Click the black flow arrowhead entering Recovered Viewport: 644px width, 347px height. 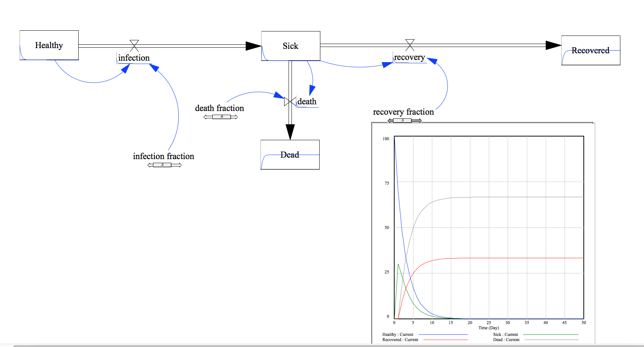(553, 45)
